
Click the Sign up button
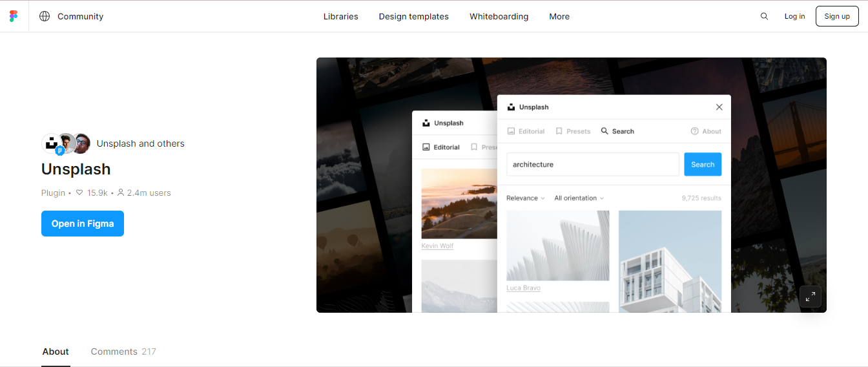[837, 16]
